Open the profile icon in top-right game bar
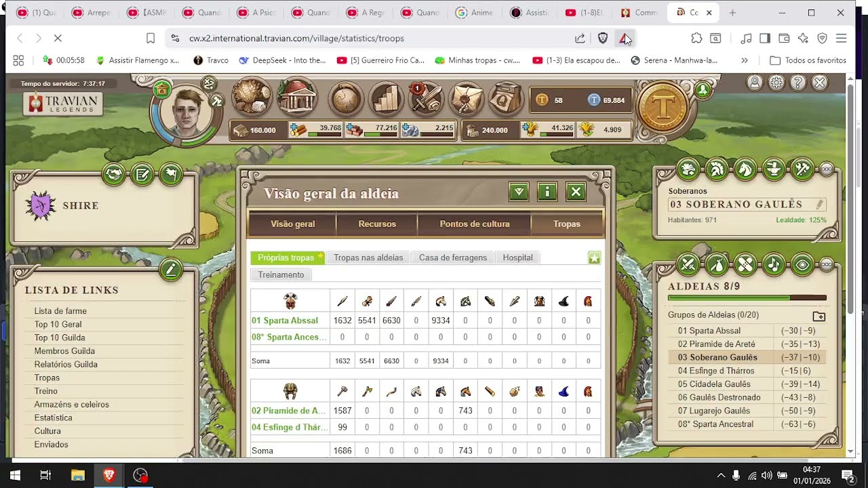 pos(754,83)
